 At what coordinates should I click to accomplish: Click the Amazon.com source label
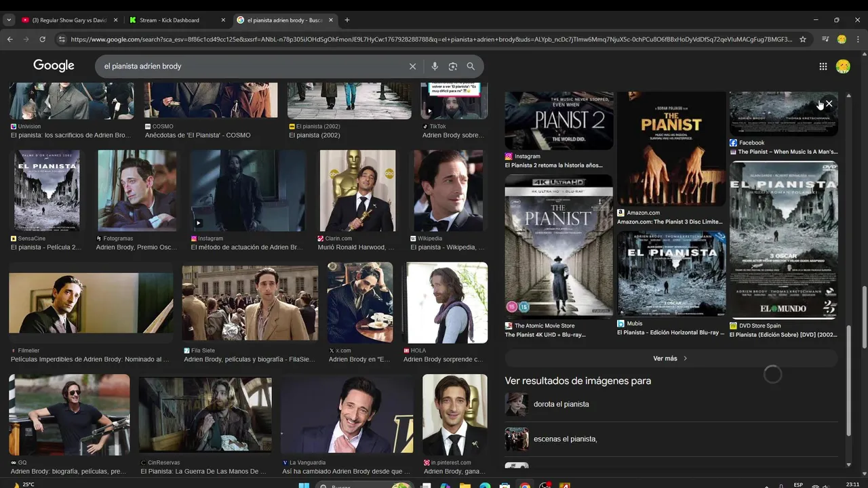click(x=643, y=213)
